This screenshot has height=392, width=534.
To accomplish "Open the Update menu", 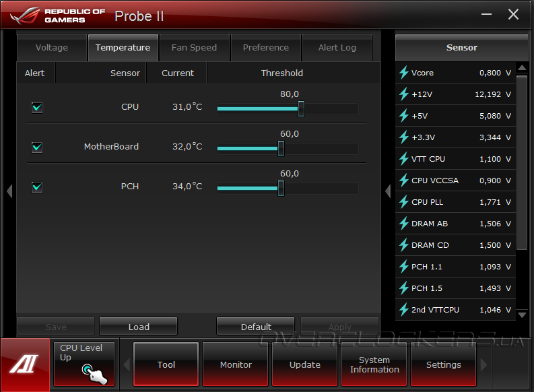I will click(x=305, y=364).
